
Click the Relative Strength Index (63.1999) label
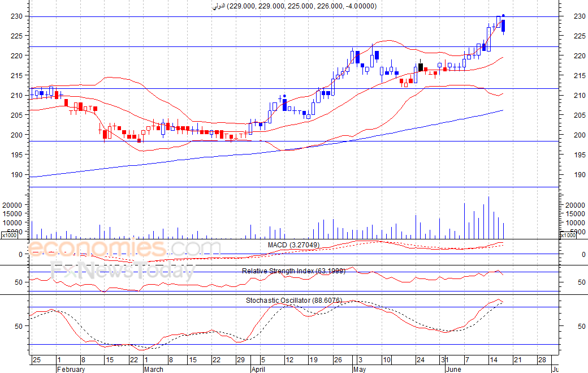[293, 271]
